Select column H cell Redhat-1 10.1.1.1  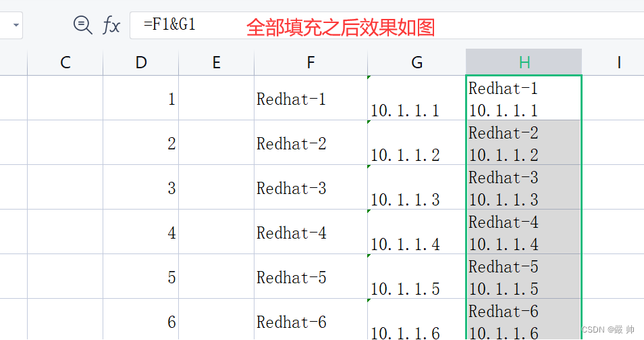[x=524, y=98]
